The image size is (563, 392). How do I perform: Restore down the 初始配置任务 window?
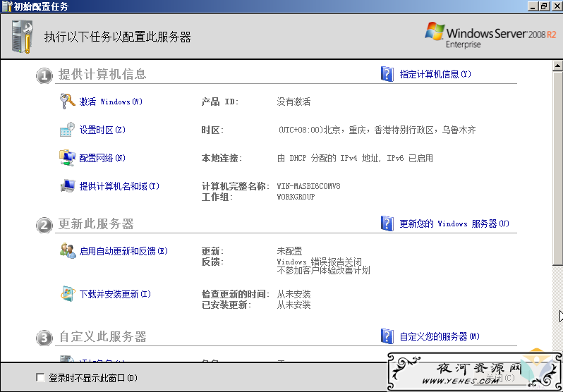click(545, 6)
